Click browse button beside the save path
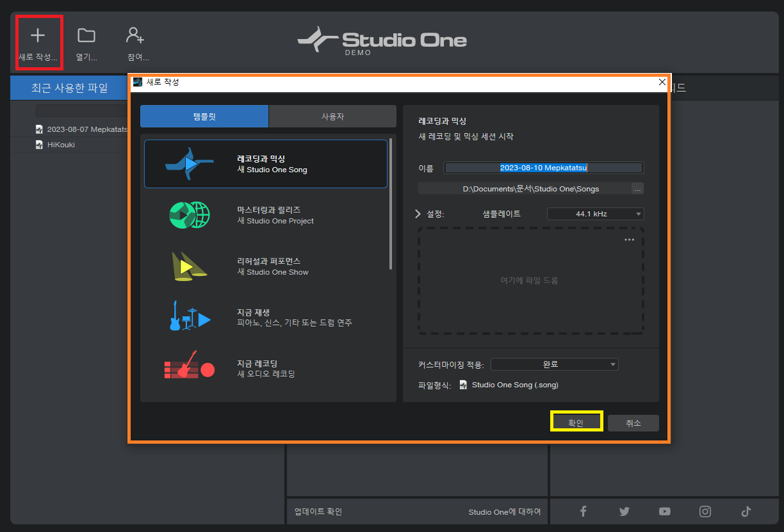Viewport: 784px width, 532px height. pos(637,189)
